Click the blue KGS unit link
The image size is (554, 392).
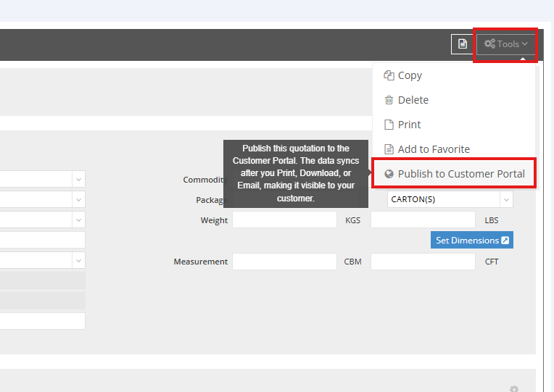352,220
